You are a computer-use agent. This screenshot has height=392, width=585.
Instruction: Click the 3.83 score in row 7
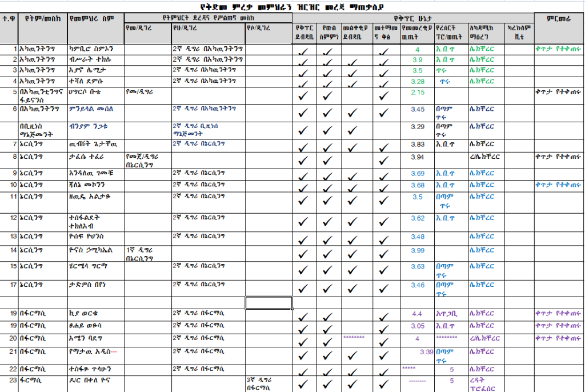click(x=418, y=144)
